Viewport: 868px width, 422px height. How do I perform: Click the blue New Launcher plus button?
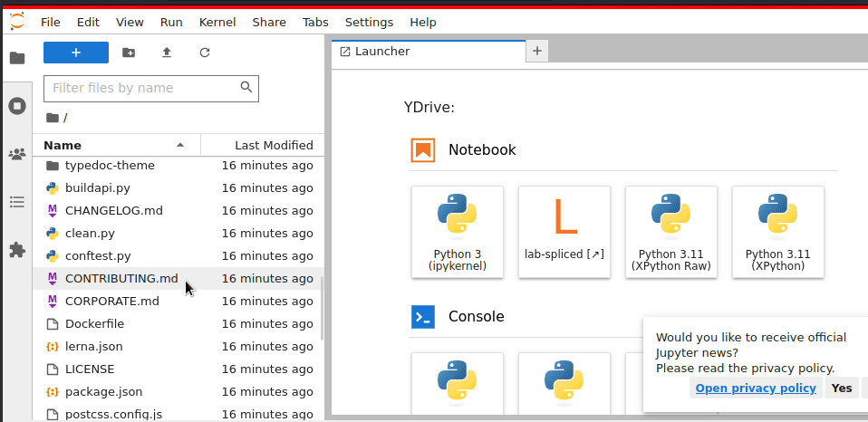coord(76,53)
